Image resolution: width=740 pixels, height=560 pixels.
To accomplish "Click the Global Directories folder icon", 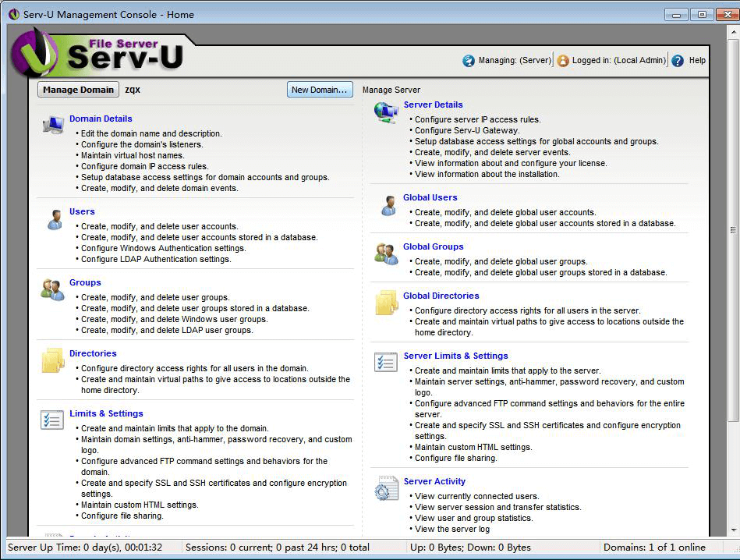I will (x=387, y=303).
